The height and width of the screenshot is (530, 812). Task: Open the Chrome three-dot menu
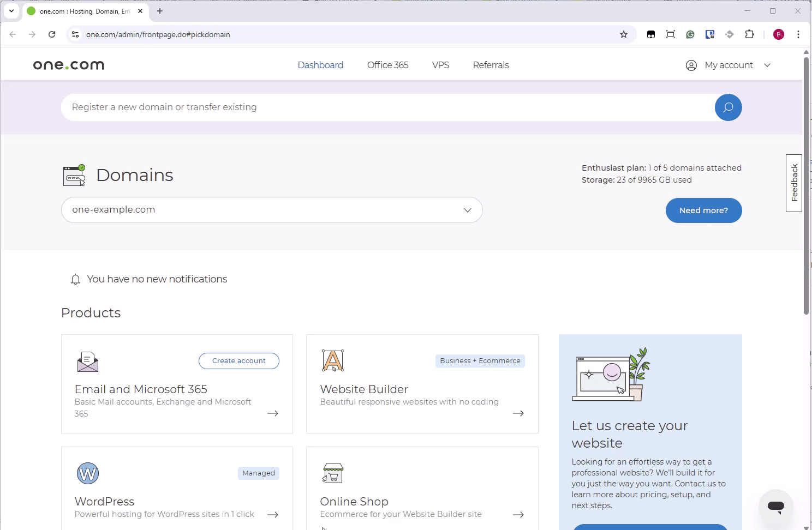pos(798,34)
